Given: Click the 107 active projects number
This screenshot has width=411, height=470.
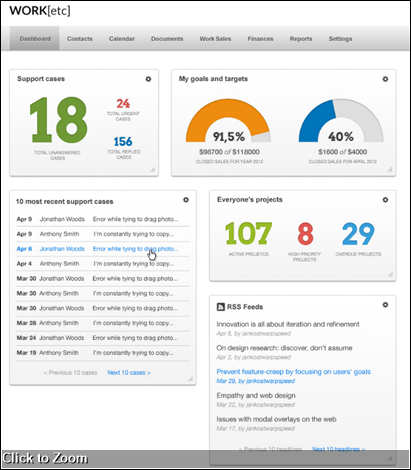Looking at the screenshot, I should [x=248, y=234].
